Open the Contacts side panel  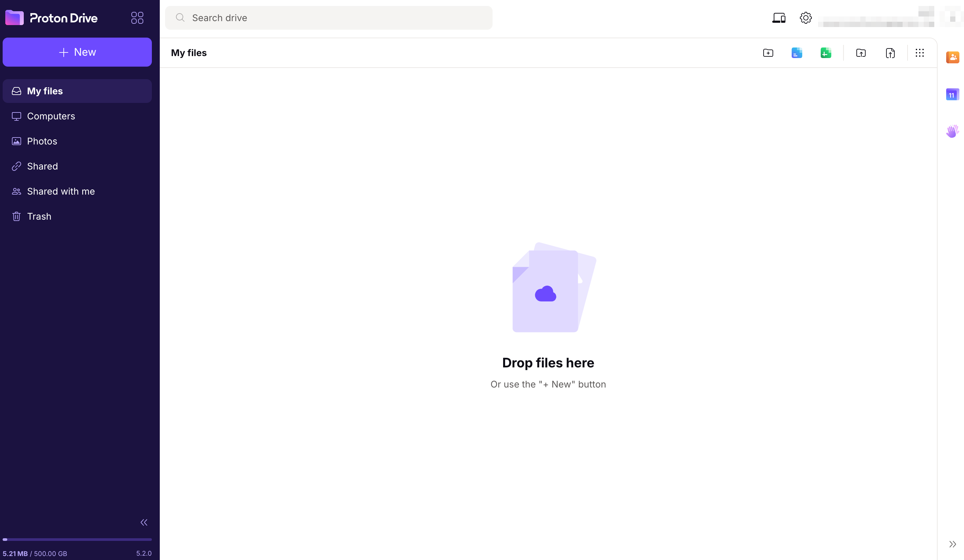click(952, 57)
